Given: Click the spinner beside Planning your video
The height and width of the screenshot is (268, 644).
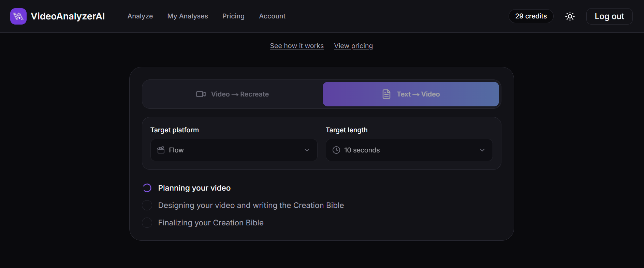Looking at the screenshot, I should pos(147,188).
